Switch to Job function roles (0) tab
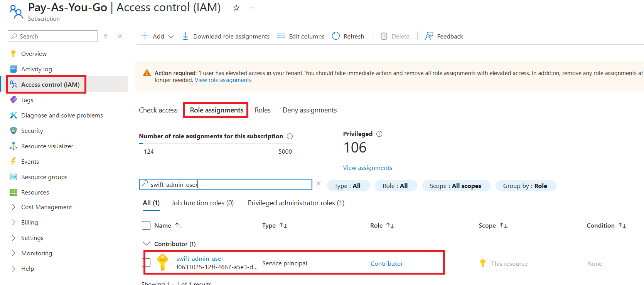Viewport: 644px width, 285px height. [x=202, y=203]
